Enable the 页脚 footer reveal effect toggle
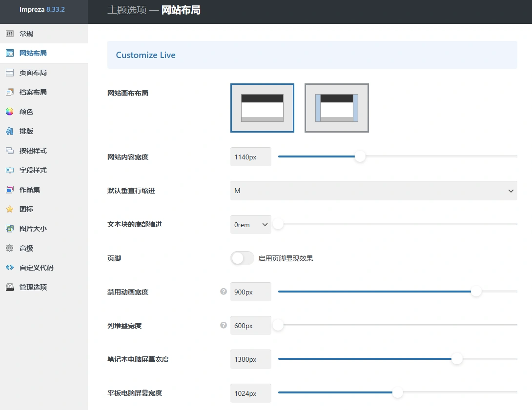Screen dimensions: 532x410 [x=242, y=258]
